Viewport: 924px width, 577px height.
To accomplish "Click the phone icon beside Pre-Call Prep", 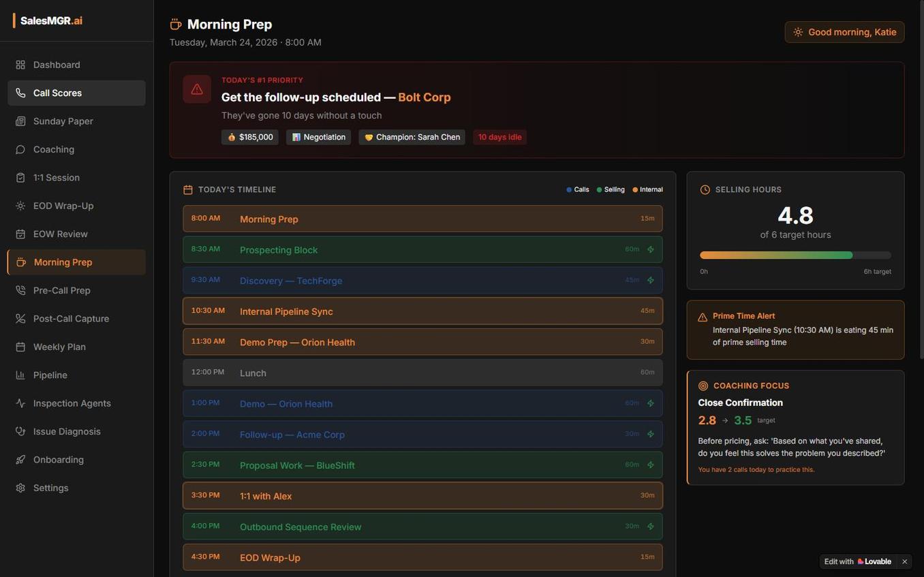I will (20, 290).
